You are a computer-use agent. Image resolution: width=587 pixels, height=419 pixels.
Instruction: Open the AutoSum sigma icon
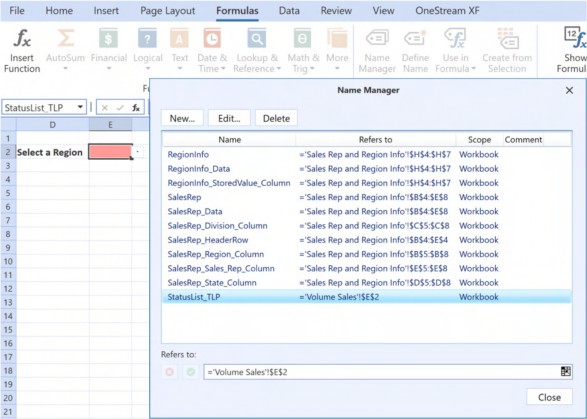click(x=66, y=38)
